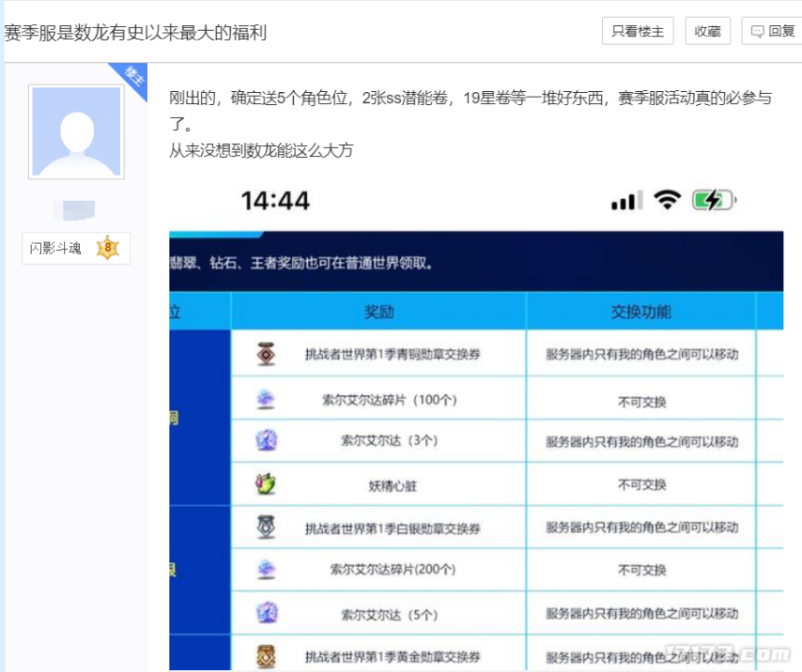Image resolution: width=802 pixels, height=672 pixels.
Task: Click the 闪影斗魂 guild name label
Action: click(x=54, y=249)
